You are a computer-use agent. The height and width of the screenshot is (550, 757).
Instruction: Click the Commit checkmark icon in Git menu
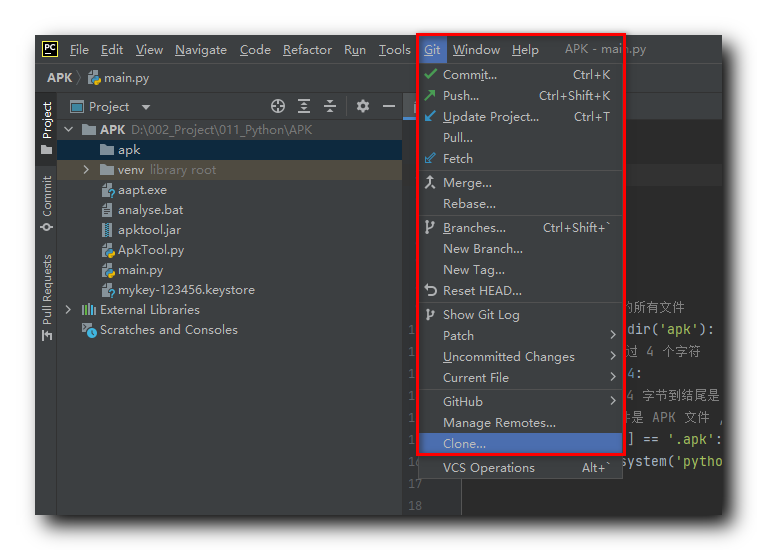430,74
